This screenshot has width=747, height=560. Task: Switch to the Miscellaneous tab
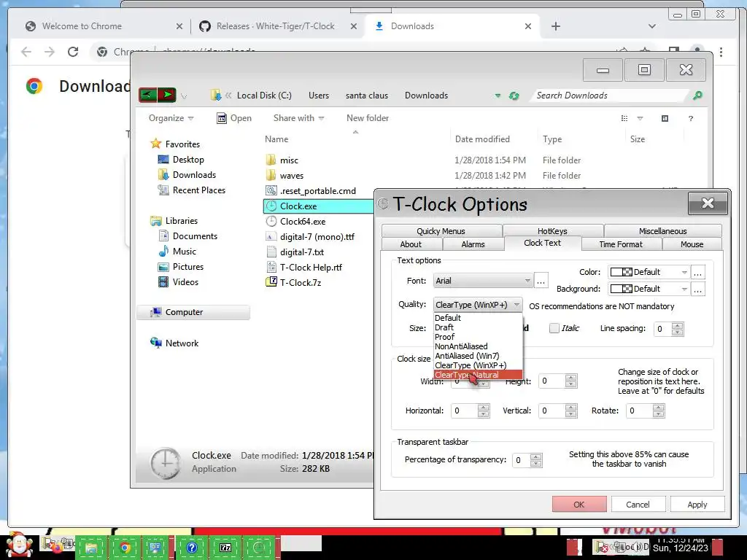662,231
